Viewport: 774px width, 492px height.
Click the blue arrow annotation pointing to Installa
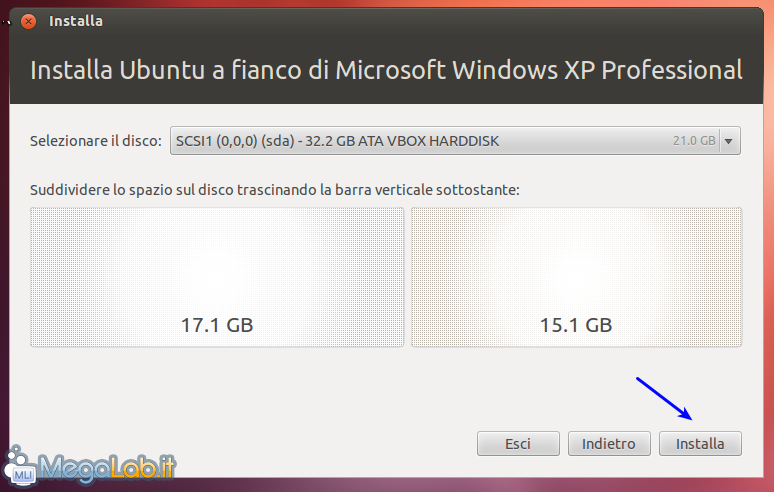pyautogui.click(x=664, y=399)
